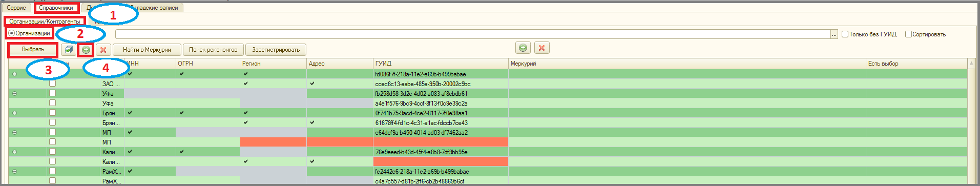The image size is (980, 186).
Task: Check the box in the МП row with red cells
Action: (52, 142)
